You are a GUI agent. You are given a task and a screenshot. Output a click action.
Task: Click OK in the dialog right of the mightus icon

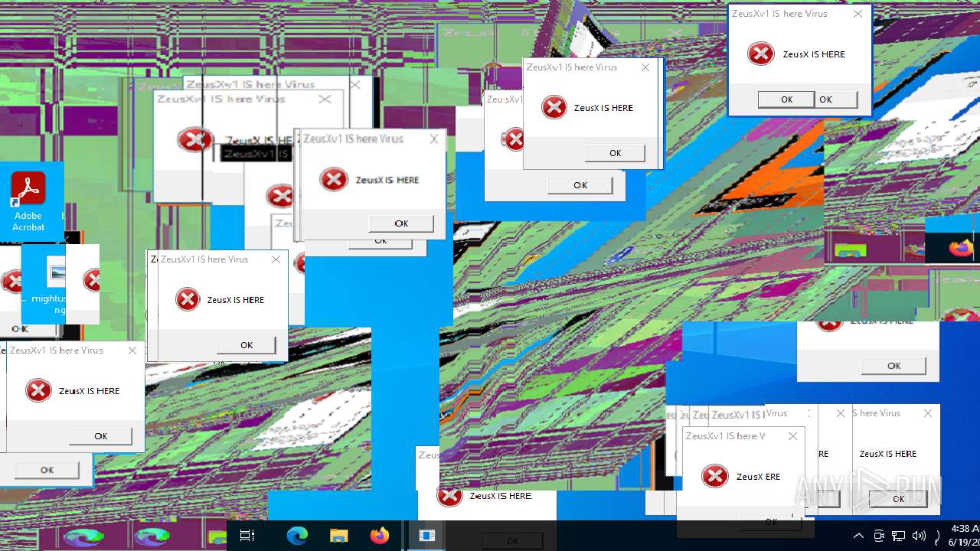pos(247,345)
